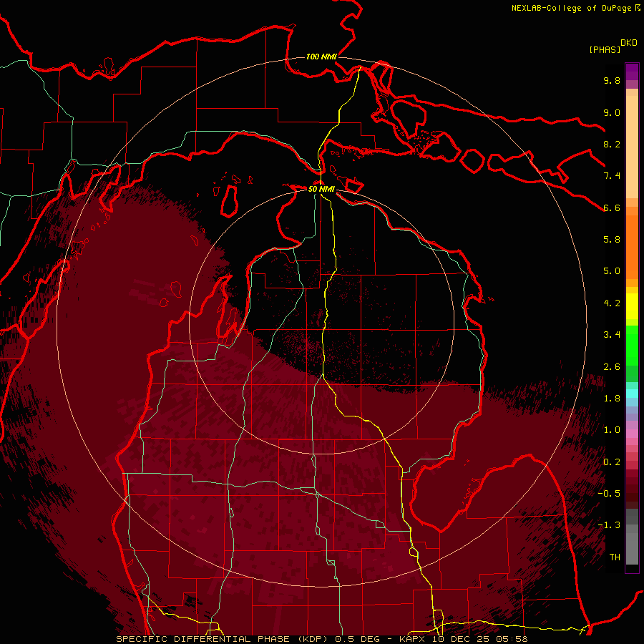
Task: Click the '50 NMI' range ring label
Action: tap(321, 189)
